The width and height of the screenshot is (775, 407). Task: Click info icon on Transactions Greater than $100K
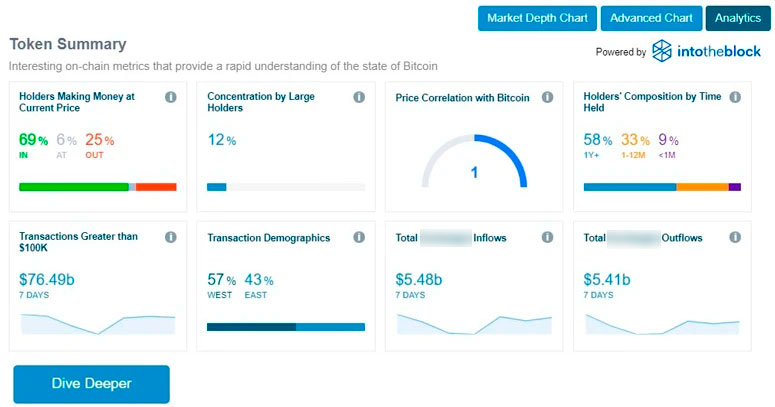click(171, 238)
